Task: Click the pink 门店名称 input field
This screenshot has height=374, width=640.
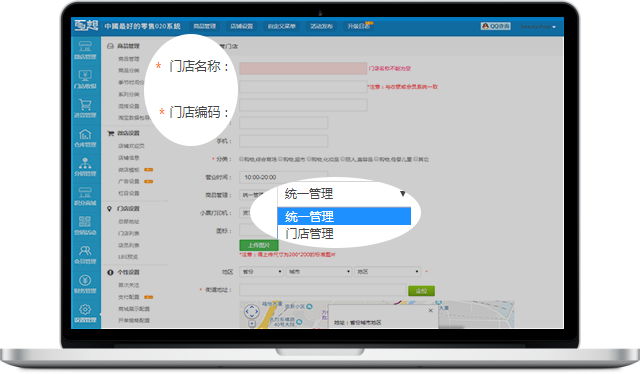Action: [303, 68]
